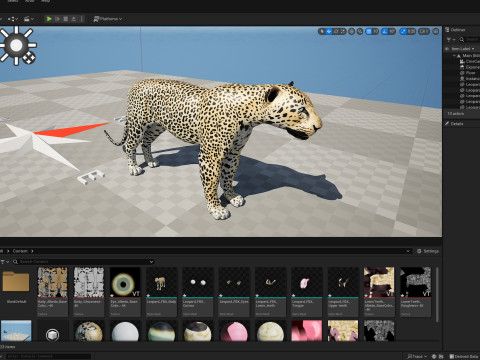The height and width of the screenshot is (360, 480).
Task: Select the Exponential fog actor in Outliner
Action: [x=470, y=67]
